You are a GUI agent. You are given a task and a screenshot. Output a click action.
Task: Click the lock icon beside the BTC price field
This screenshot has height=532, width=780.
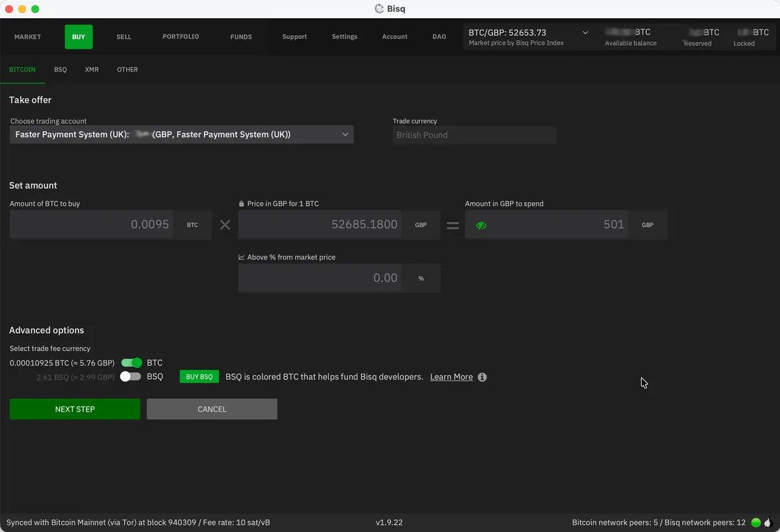[x=241, y=203]
